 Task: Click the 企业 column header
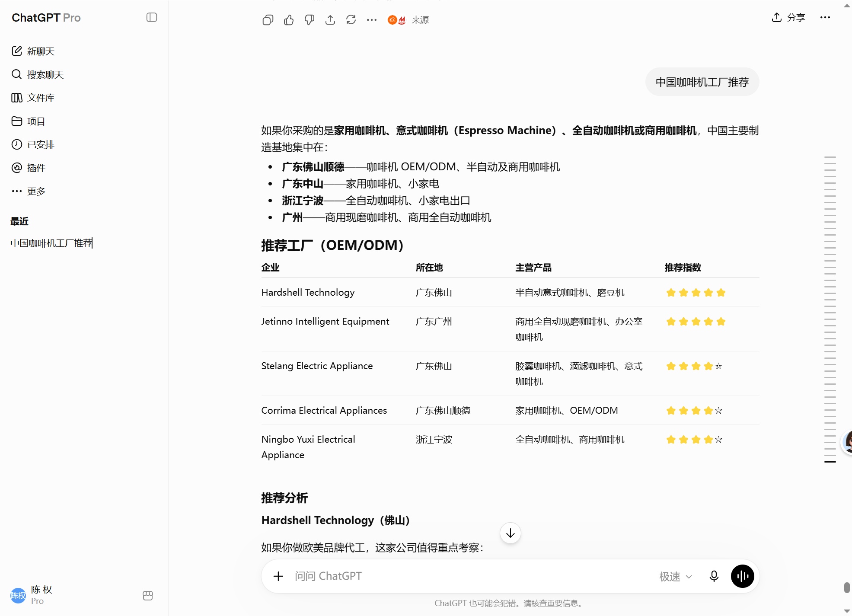[271, 268]
